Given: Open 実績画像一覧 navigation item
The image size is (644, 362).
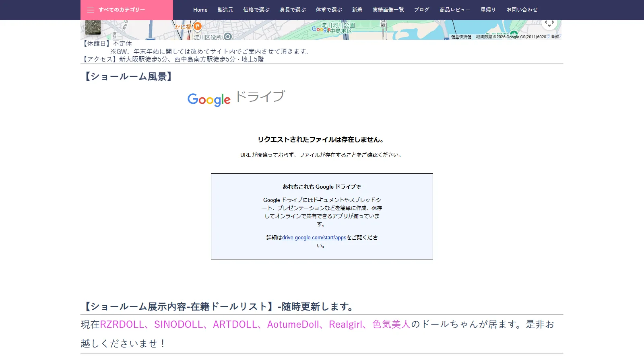Looking at the screenshot, I should 388,10.
